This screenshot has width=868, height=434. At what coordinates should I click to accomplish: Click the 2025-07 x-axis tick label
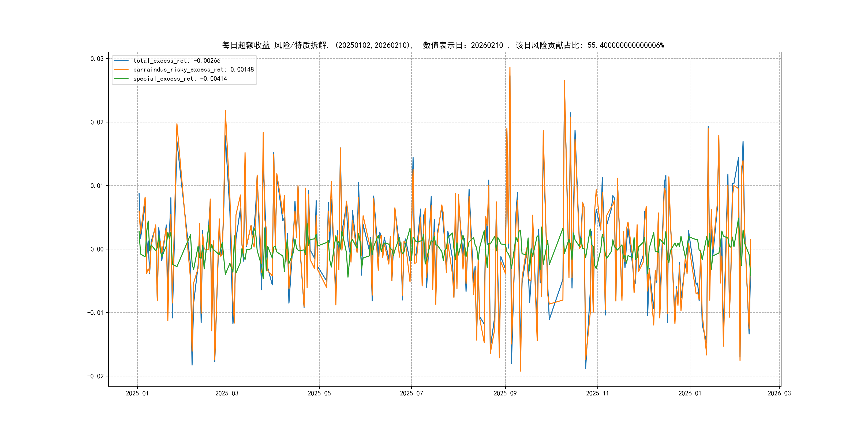pyautogui.click(x=411, y=393)
